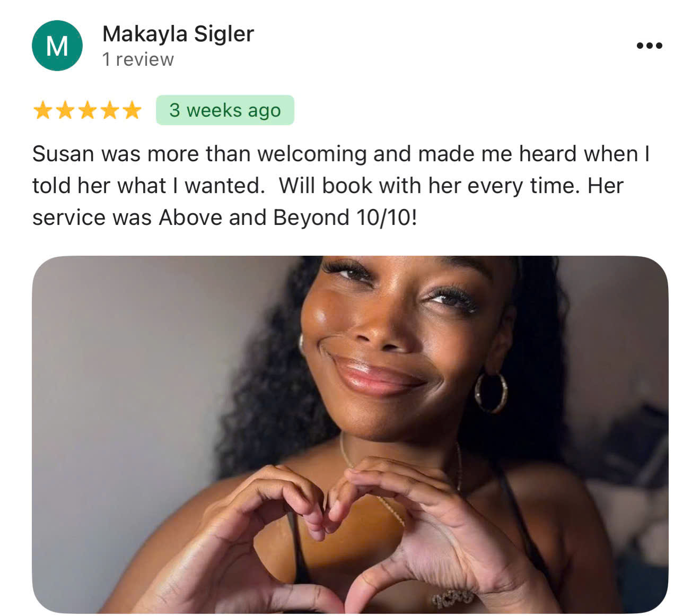
Task: Click the word "Susan" in the review
Action: 63,154
